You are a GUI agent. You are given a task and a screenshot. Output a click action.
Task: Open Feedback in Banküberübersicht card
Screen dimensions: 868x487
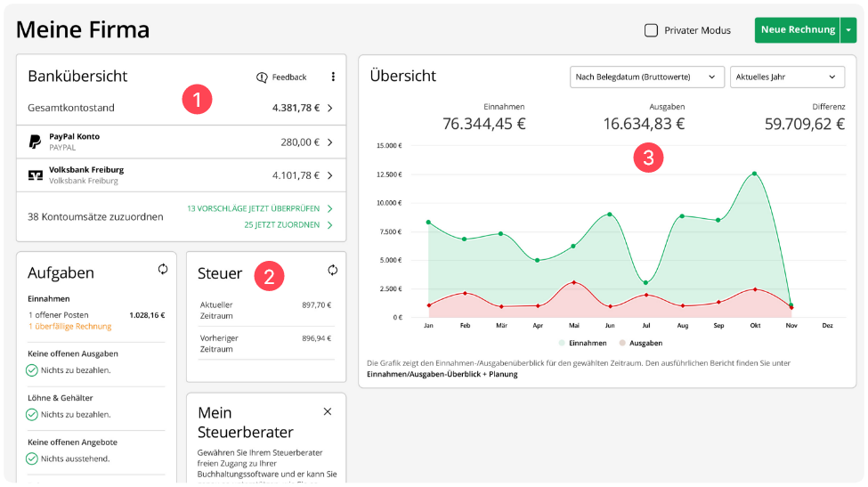(281, 77)
